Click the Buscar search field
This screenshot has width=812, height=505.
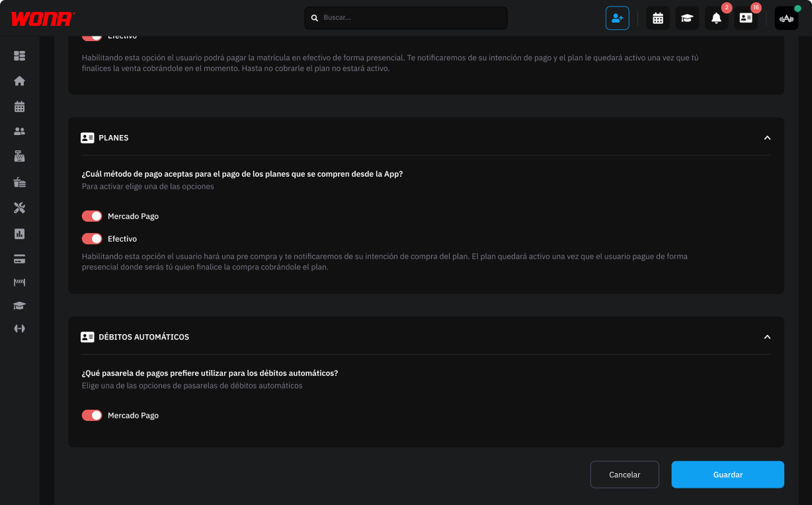pos(406,18)
